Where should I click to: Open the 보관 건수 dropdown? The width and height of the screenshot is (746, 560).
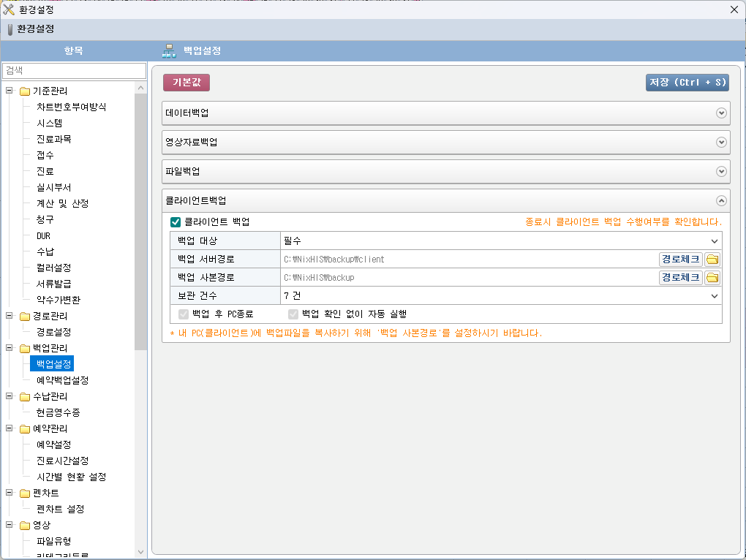(714, 296)
